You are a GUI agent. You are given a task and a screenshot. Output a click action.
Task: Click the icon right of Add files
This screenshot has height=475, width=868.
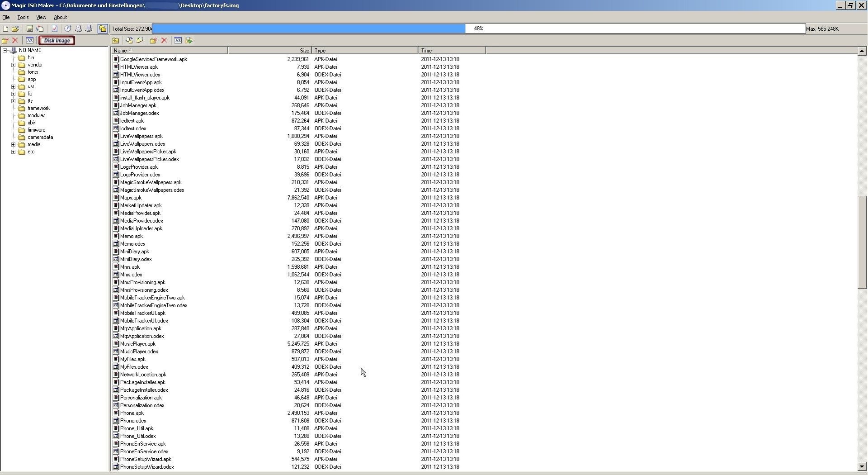click(140, 40)
